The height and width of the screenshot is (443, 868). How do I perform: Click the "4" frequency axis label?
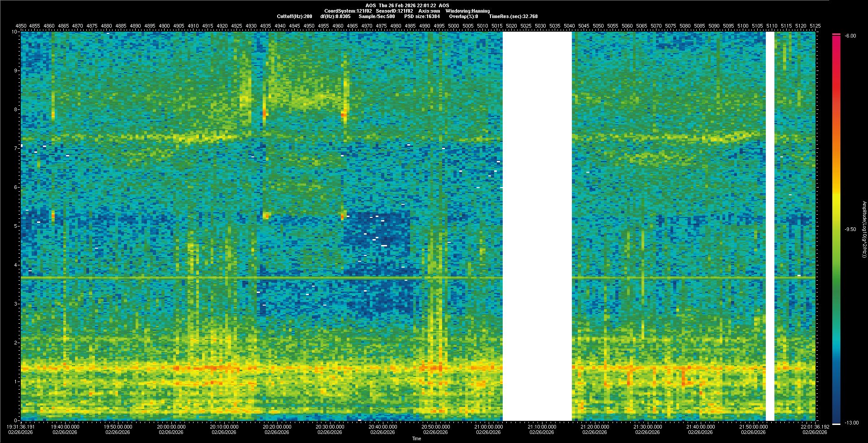click(16, 265)
